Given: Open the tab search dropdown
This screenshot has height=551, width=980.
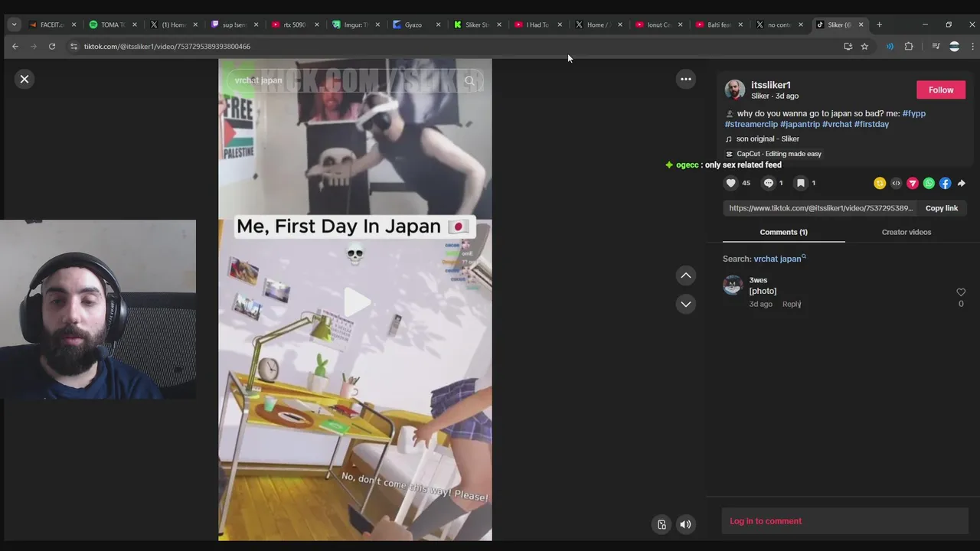Looking at the screenshot, I should coord(14,24).
